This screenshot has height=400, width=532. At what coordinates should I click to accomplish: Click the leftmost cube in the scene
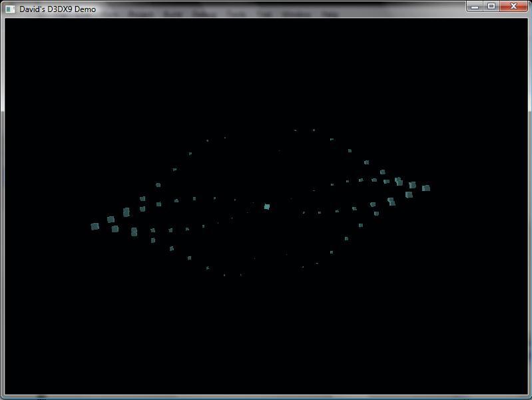coord(95,226)
